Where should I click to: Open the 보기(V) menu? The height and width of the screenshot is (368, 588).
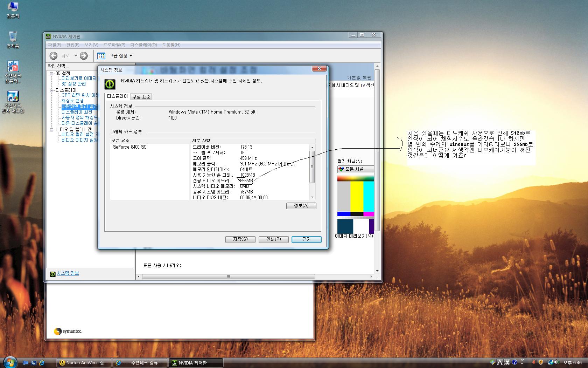tap(91, 45)
